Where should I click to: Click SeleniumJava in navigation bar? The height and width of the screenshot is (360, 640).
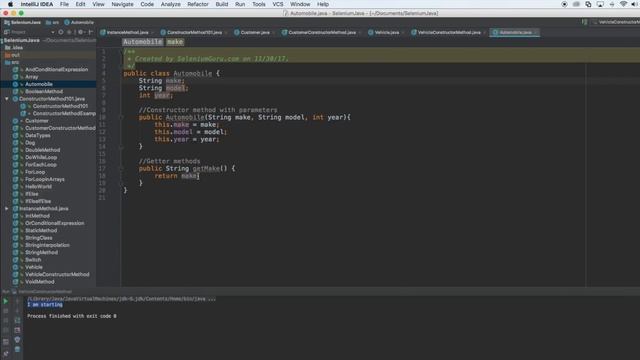(22, 22)
